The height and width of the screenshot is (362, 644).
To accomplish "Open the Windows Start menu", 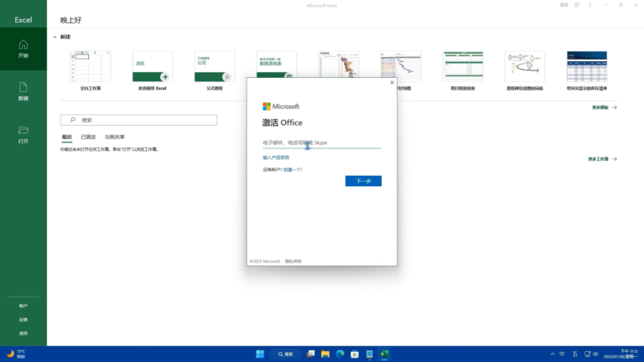I will coord(260,354).
